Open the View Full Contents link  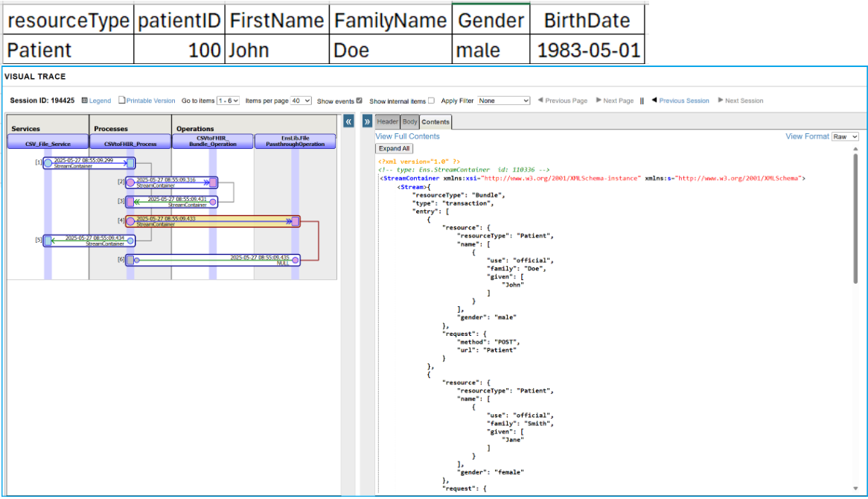coord(407,136)
